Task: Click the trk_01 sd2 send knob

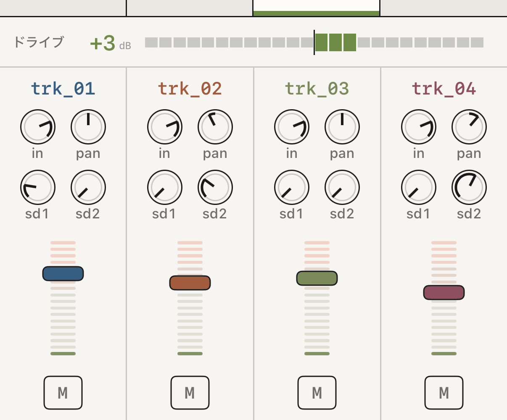Action: [88, 187]
